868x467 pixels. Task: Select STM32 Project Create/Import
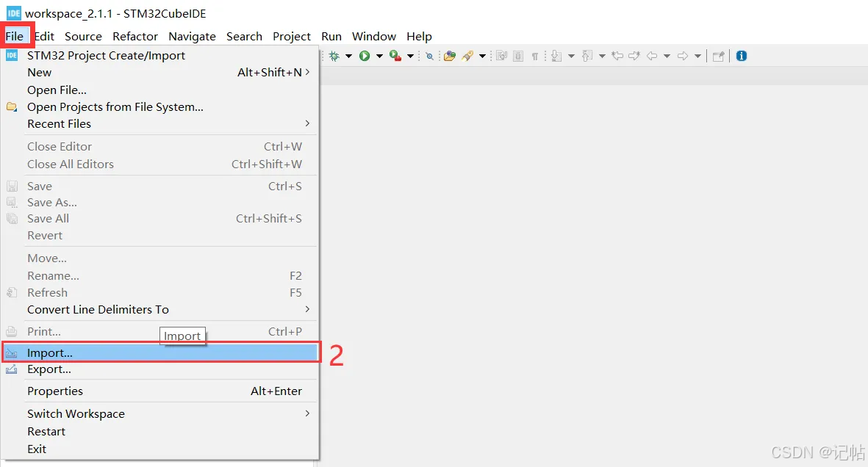160,55
